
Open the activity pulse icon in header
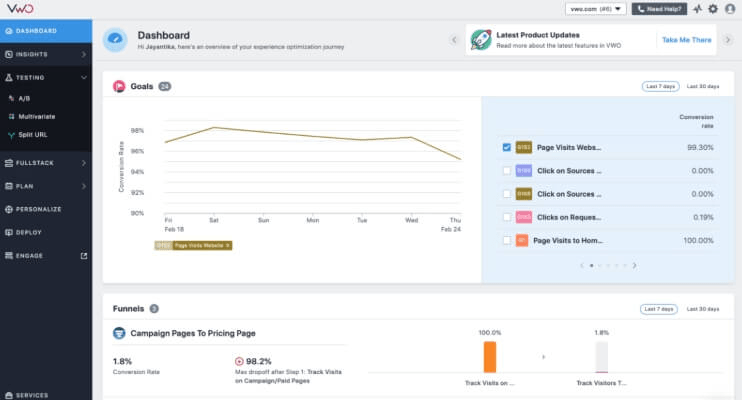(698, 9)
